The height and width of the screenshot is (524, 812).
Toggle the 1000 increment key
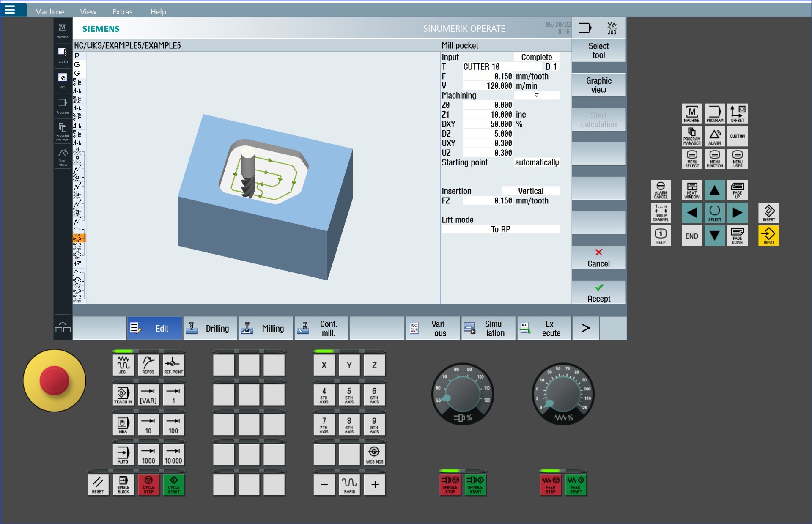[148, 455]
